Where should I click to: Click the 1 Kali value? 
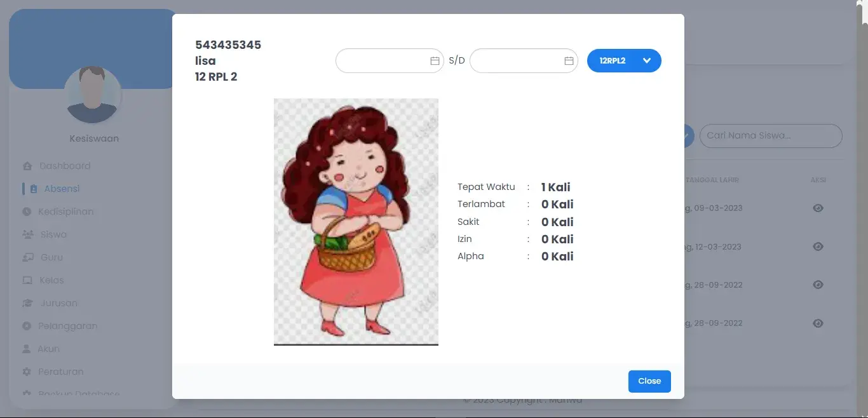click(x=556, y=187)
